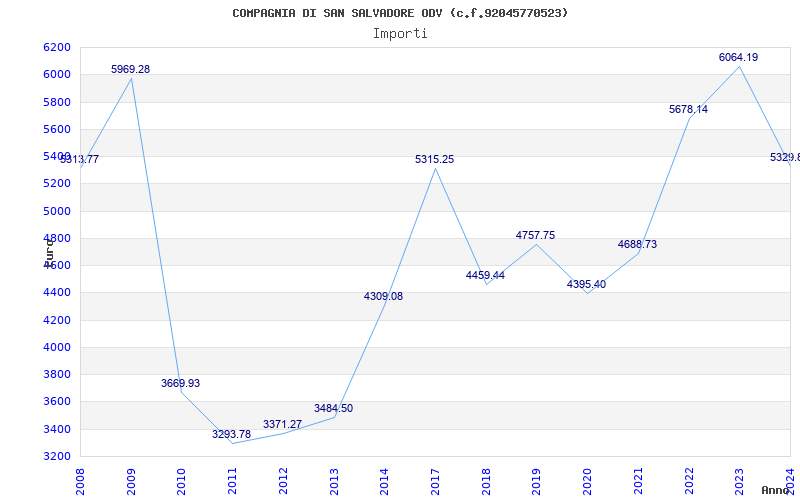Select the 4395.40 data label
Viewport: 800px width, 500px height.
pos(586,285)
